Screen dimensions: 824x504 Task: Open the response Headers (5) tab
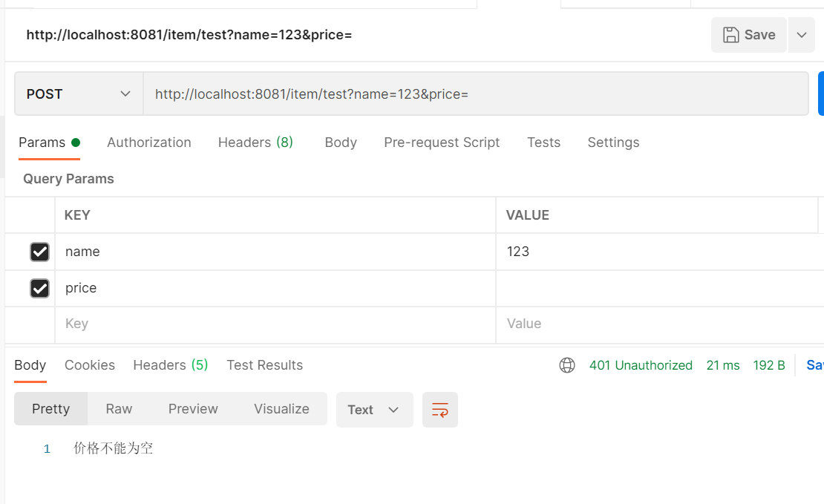170,365
